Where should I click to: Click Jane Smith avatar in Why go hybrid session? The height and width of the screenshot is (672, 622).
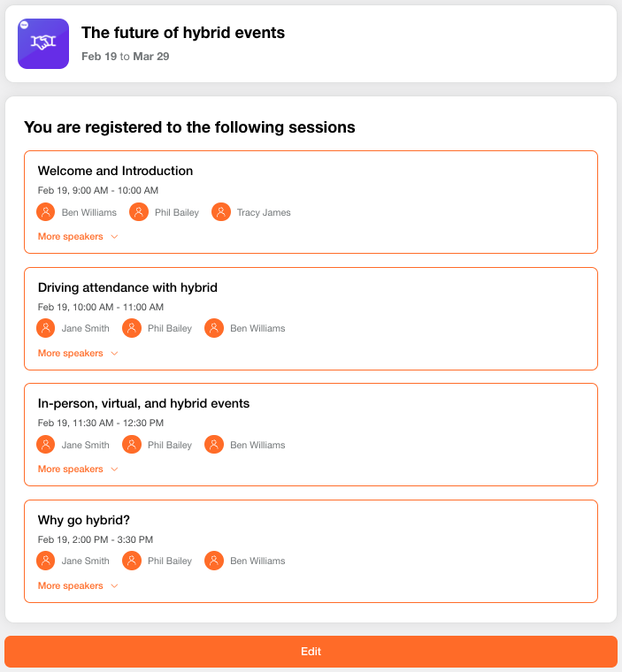coord(45,561)
